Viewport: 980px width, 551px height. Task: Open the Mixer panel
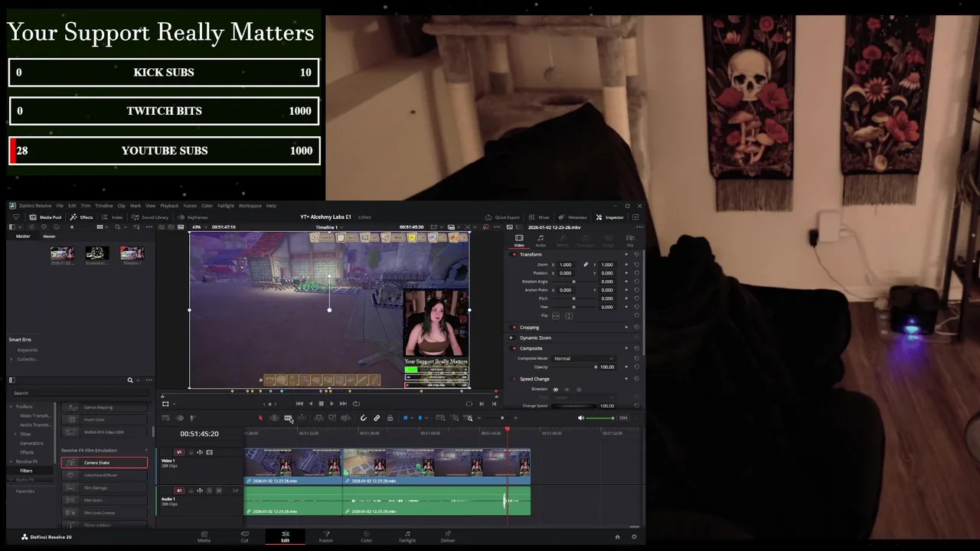tap(540, 217)
